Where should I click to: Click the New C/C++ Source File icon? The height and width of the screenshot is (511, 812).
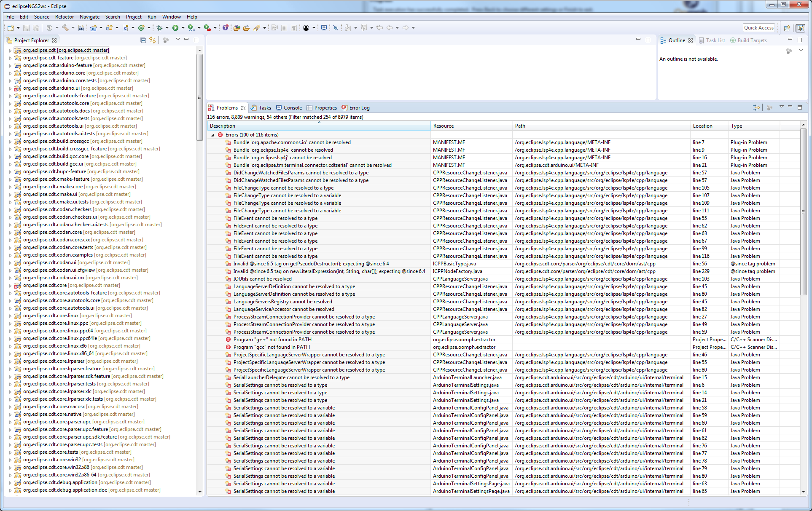click(x=125, y=28)
